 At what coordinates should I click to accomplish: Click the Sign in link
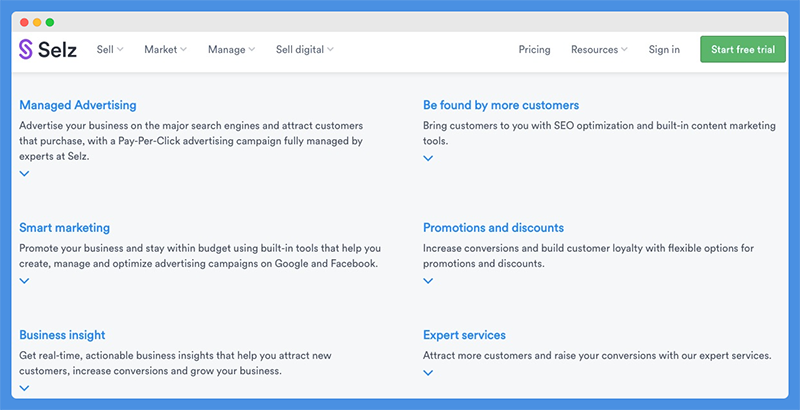[664, 49]
